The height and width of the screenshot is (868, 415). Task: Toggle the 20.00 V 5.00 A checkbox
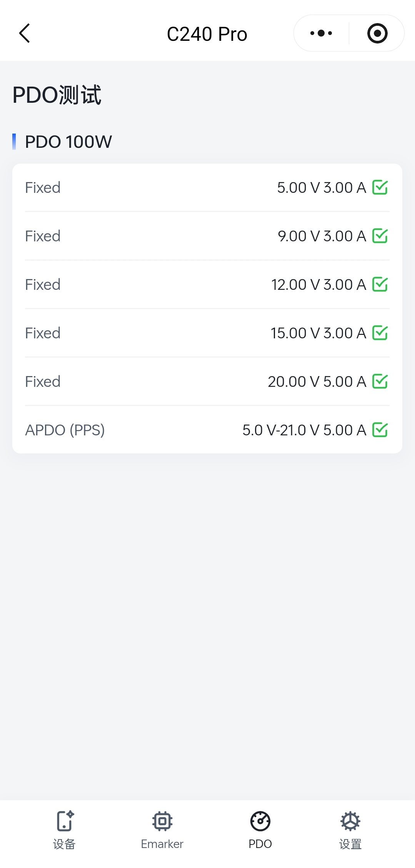click(380, 381)
